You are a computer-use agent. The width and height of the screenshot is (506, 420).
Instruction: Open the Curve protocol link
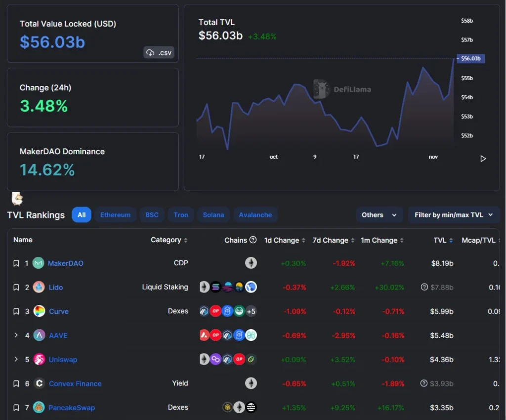[x=59, y=311]
